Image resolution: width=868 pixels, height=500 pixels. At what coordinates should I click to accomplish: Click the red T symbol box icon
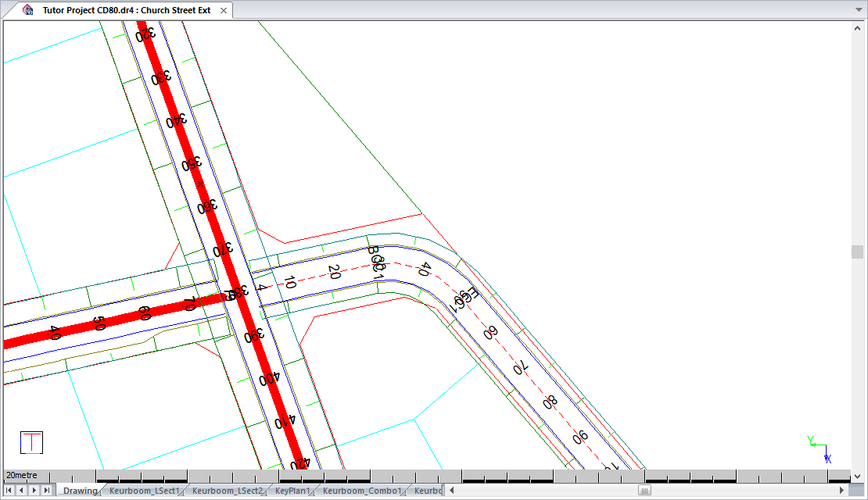point(31,442)
